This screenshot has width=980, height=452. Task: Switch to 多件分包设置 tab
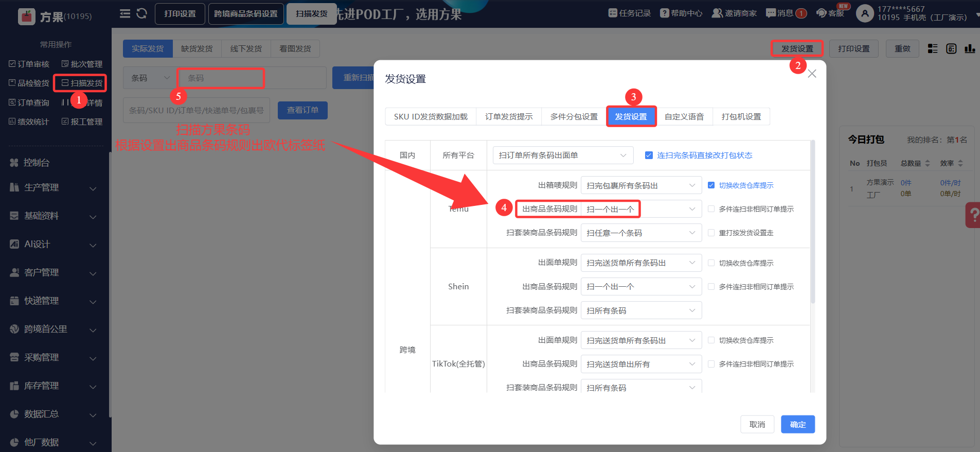click(x=574, y=116)
